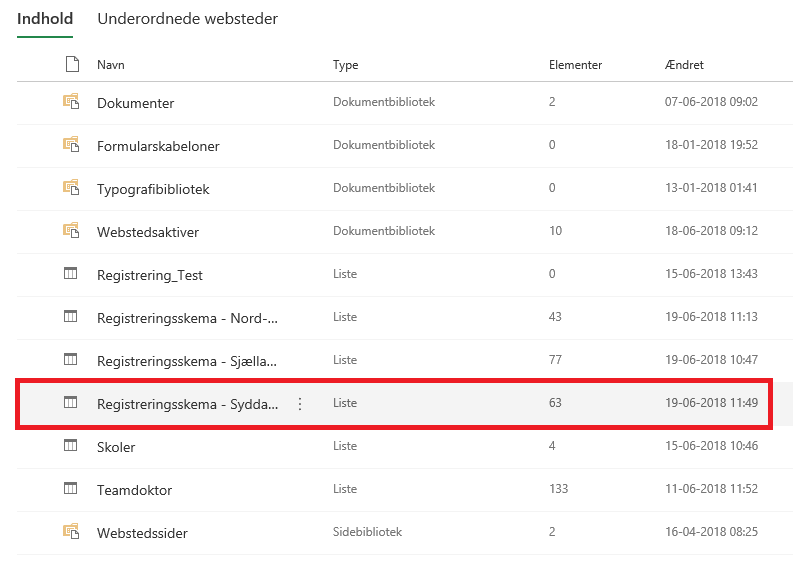Open the Registreringsskema - Sjælla list
Image resolution: width=793 pixels, height=561 pixels.
tap(187, 361)
